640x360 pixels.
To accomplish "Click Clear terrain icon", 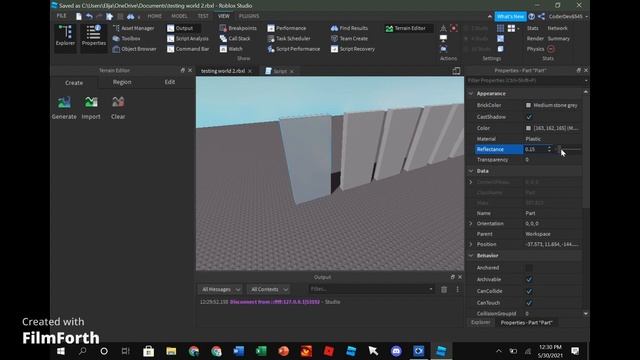I will 118,107.
